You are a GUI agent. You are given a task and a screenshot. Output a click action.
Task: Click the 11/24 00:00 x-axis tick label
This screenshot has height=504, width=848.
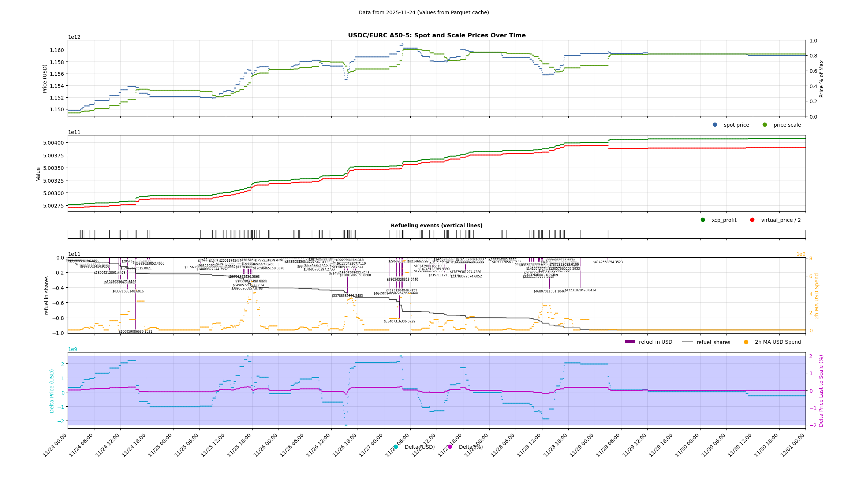[x=55, y=445]
